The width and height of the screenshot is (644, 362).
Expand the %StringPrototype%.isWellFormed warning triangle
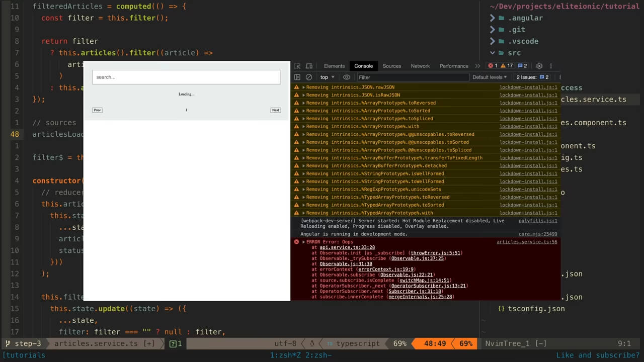tap(303, 173)
